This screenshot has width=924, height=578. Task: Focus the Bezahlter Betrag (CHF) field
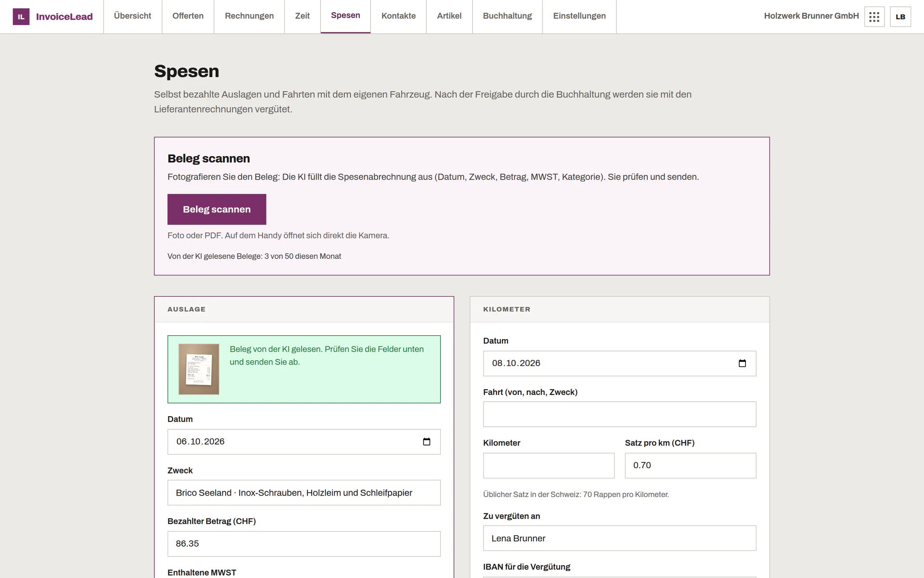[x=304, y=544]
